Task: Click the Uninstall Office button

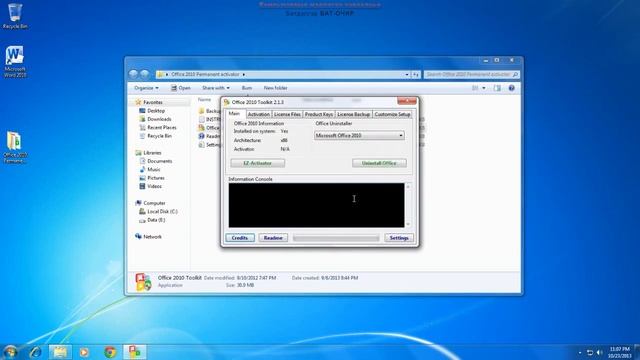Action: (379, 163)
